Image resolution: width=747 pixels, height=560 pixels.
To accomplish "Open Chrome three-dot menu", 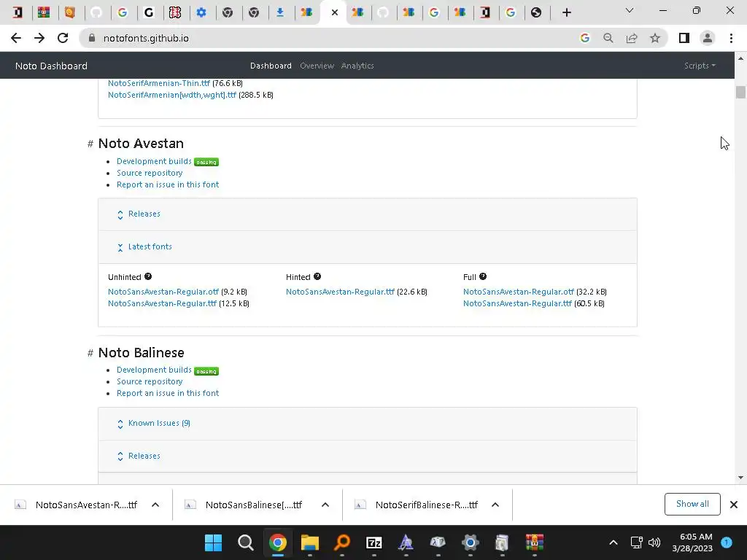I will point(731,38).
